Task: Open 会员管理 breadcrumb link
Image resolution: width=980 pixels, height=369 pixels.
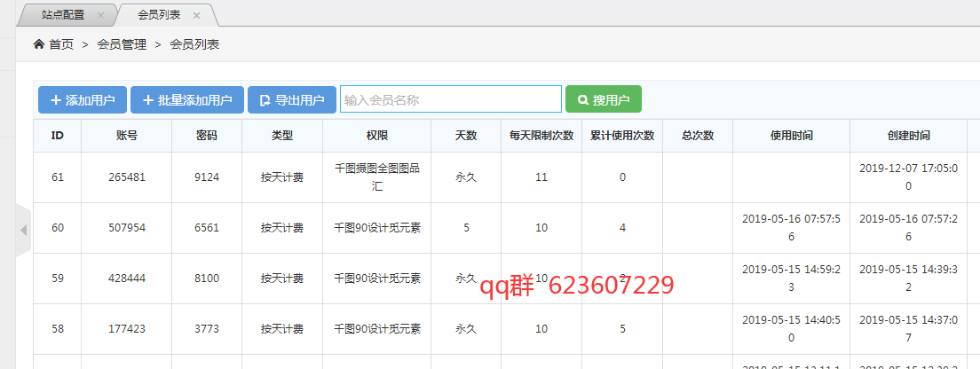Action: click(122, 44)
